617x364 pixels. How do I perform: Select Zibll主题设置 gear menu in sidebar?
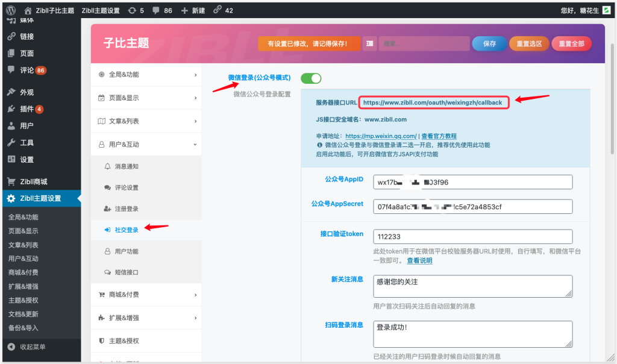(x=40, y=198)
